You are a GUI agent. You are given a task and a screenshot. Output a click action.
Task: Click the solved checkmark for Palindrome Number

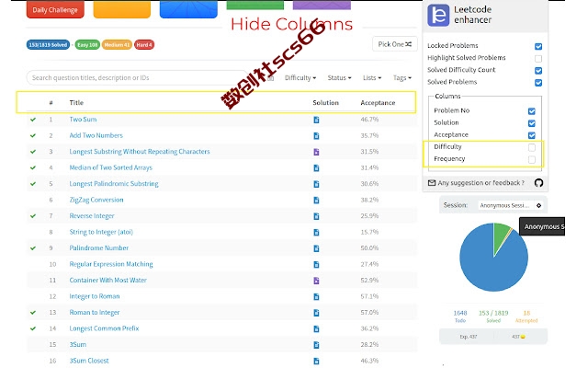click(x=33, y=248)
